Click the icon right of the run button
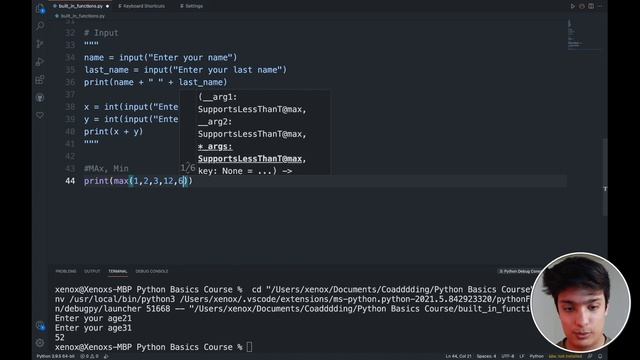 tap(582, 6)
